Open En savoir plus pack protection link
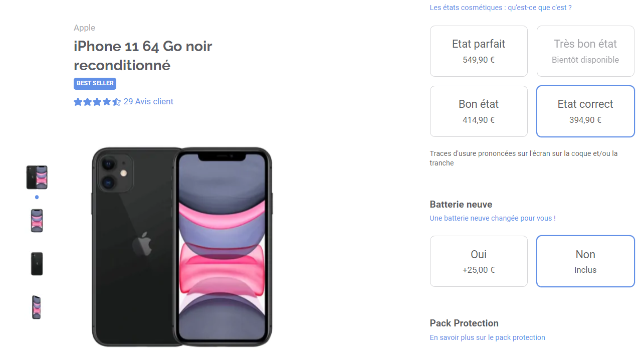 tap(487, 337)
